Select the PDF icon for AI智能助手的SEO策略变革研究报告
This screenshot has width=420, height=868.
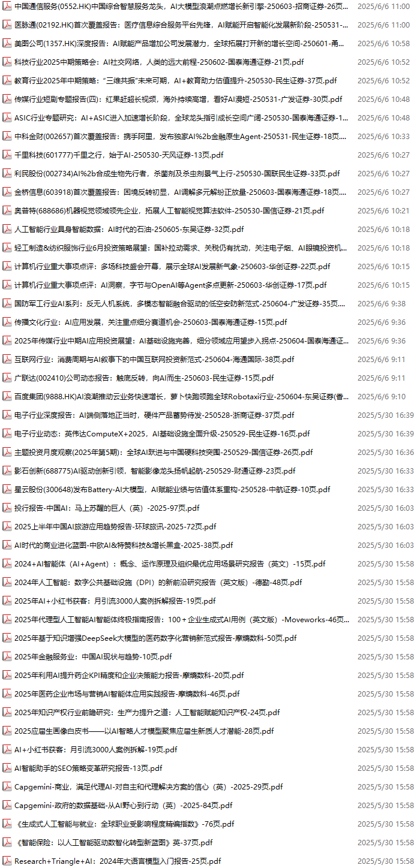point(7,768)
